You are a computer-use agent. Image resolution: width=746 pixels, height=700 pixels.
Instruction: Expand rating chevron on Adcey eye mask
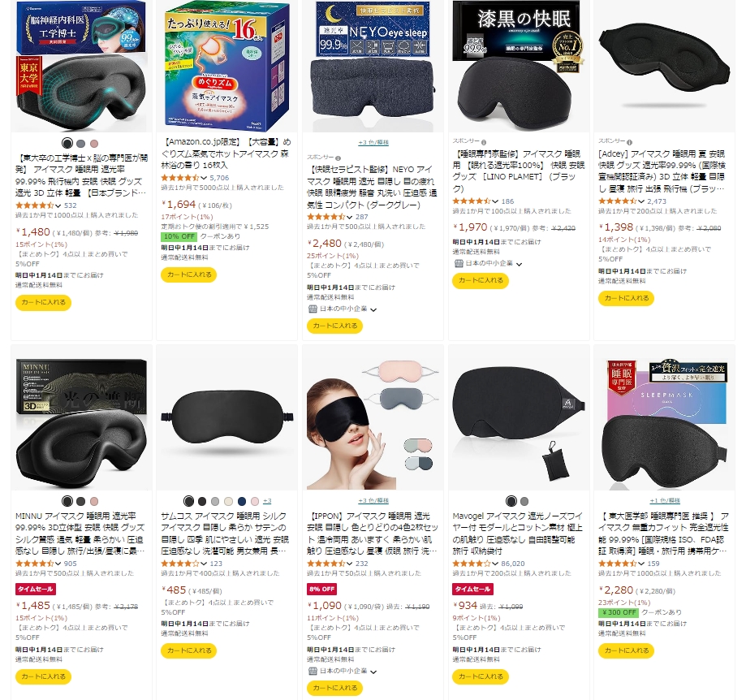[x=642, y=201]
